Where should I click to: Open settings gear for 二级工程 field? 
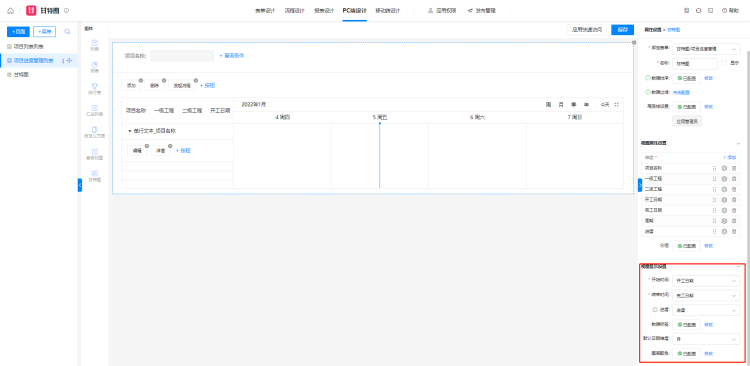pos(724,189)
